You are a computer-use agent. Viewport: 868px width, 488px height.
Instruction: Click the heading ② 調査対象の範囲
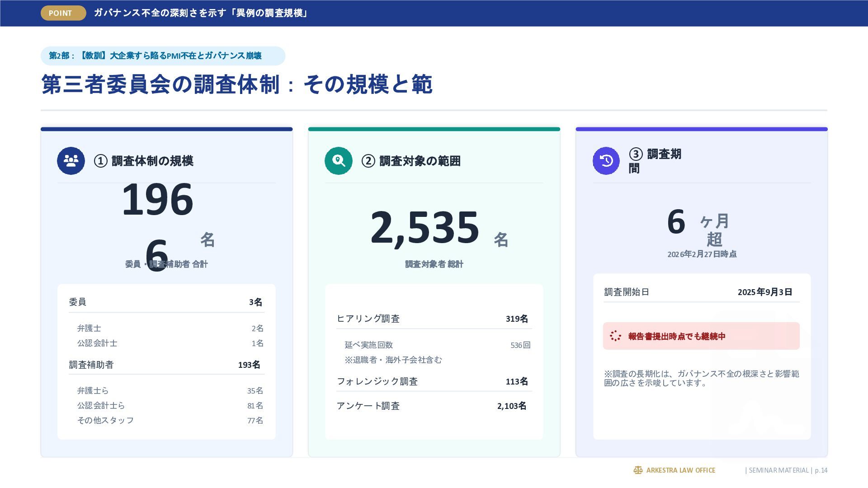point(411,161)
